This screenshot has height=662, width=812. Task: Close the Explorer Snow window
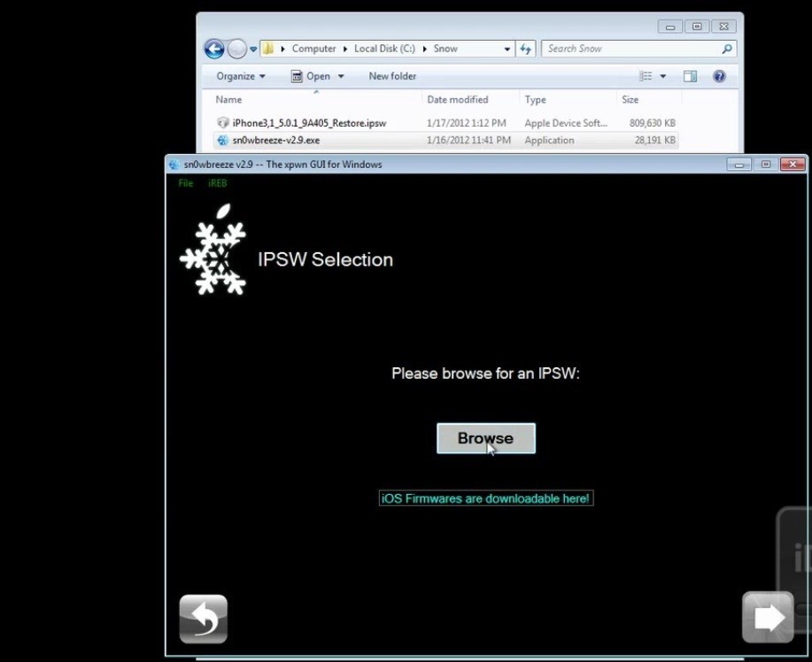coord(724,27)
